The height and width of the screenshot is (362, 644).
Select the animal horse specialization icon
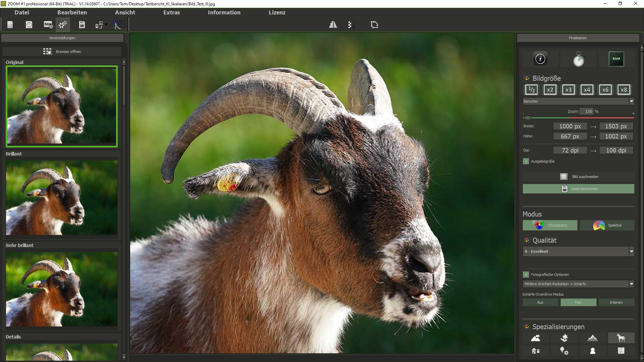coord(621,338)
